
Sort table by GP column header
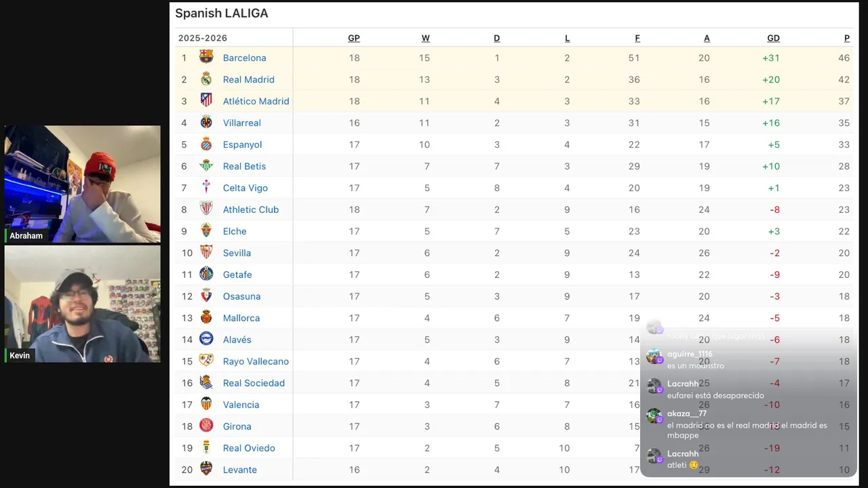(354, 38)
